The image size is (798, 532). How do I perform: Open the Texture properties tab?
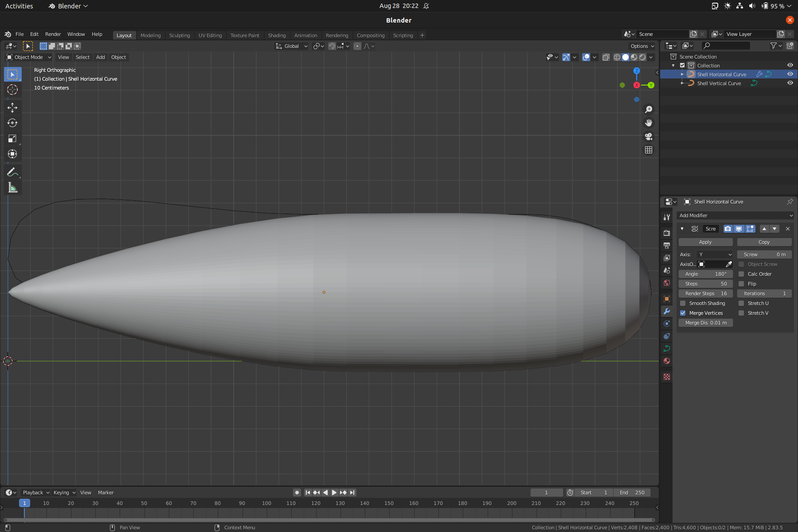point(667,377)
